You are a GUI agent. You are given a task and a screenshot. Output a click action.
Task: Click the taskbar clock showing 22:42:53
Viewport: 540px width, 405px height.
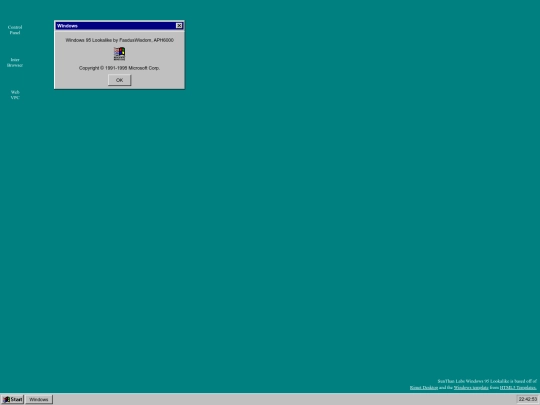[x=528, y=399]
